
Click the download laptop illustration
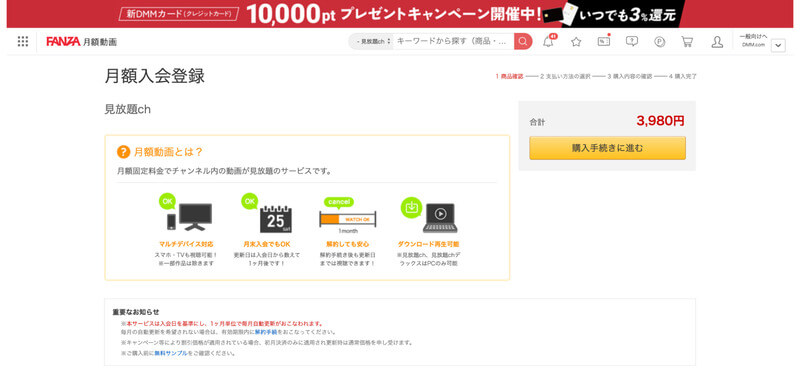tap(429, 214)
